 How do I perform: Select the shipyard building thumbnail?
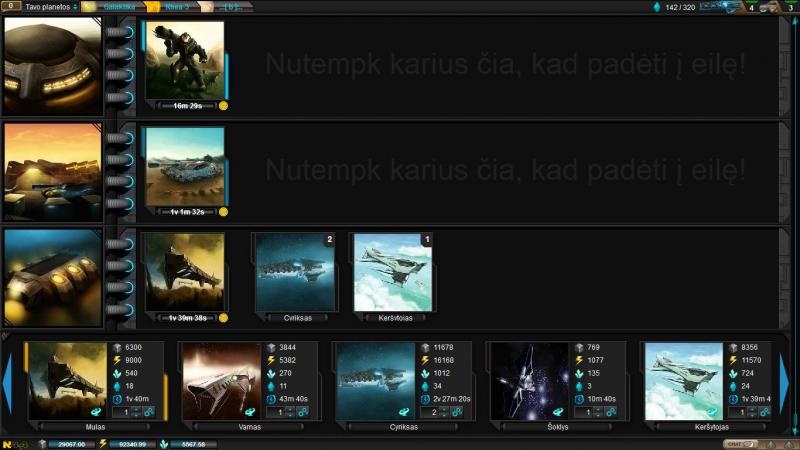pyautogui.click(x=52, y=278)
